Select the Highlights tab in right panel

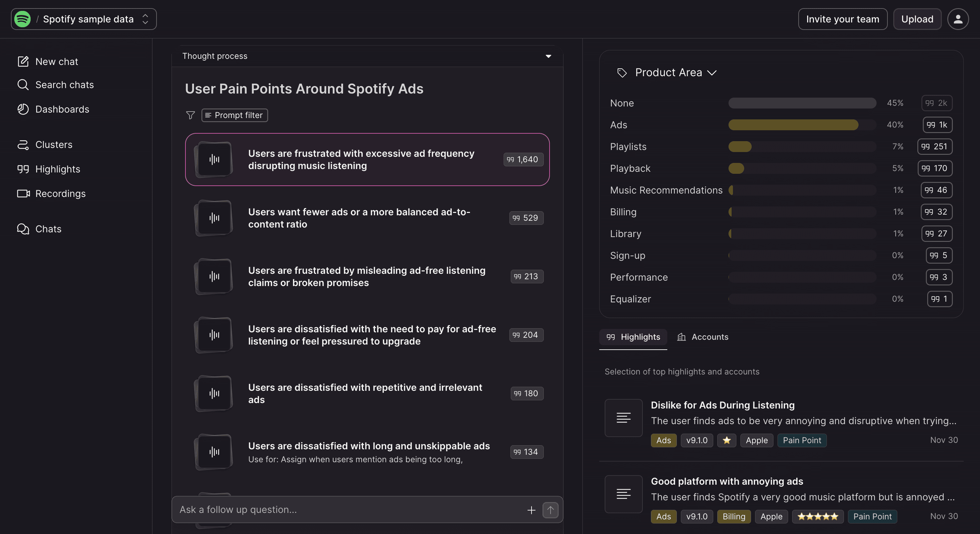point(633,337)
